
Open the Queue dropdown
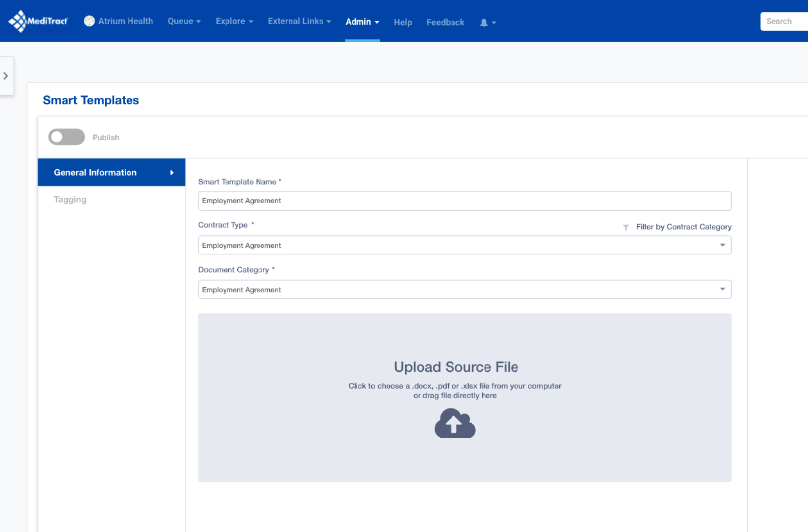[183, 21]
